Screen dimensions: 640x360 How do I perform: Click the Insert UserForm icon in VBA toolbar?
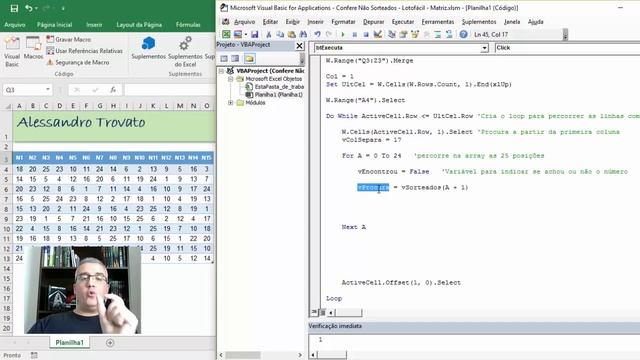pos(238,34)
